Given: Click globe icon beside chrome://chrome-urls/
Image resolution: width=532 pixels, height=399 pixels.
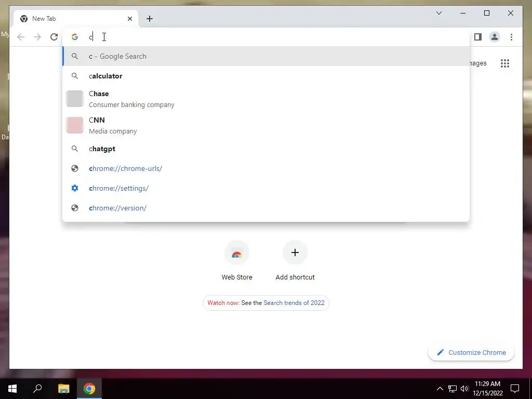Looking at the screenshot, I should (x=75, y=169).
